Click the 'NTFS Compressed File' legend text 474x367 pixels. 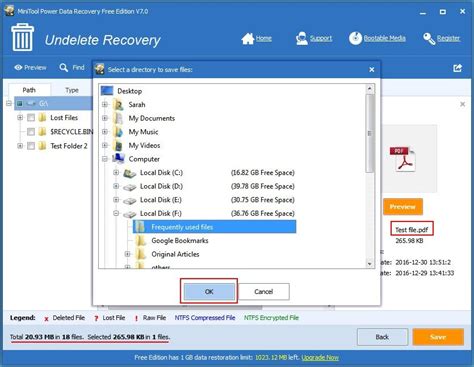coord(205,318)
